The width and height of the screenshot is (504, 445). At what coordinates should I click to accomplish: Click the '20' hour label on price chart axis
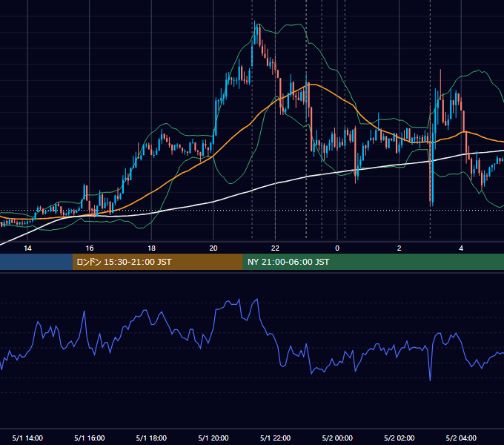pyautogui.click(x=213, y=248)
